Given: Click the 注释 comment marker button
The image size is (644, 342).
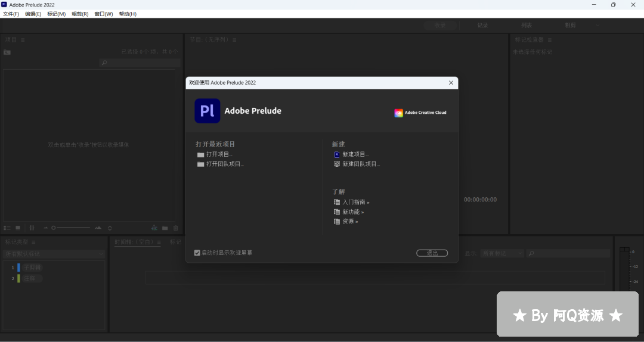Looking at the screenshot, I should click(x=32, y=278).
